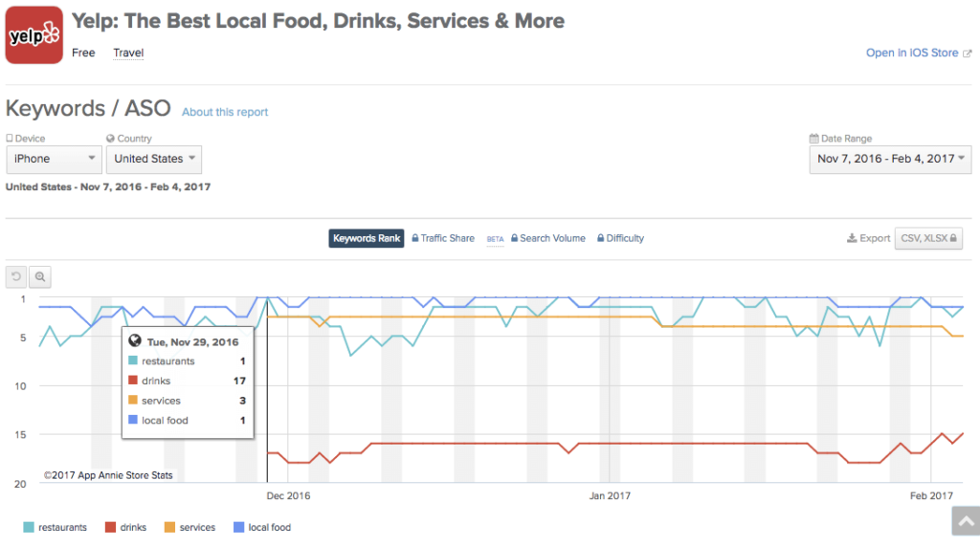Image resolution: width=980 pixels, height=546 pixels.
Task: Click the undo zoom reset icon
Action: pos(15,277)
